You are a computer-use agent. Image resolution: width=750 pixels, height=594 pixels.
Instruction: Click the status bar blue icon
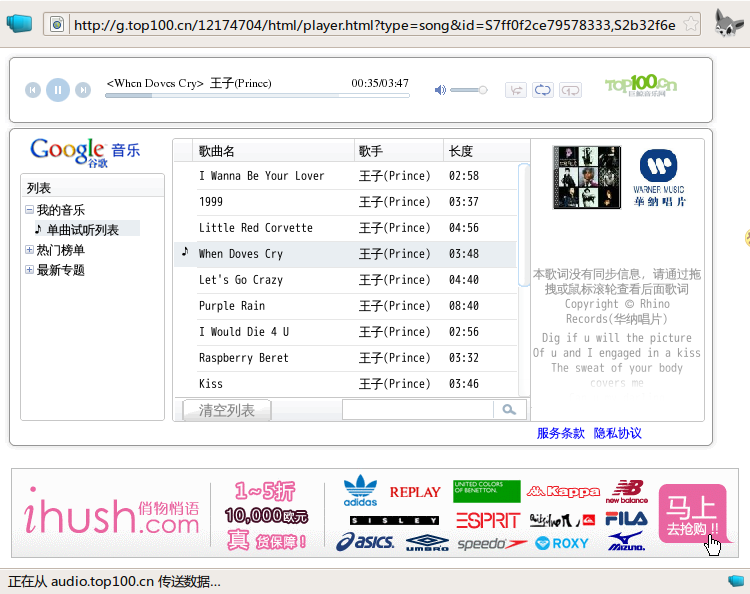[x=736, y=581]
